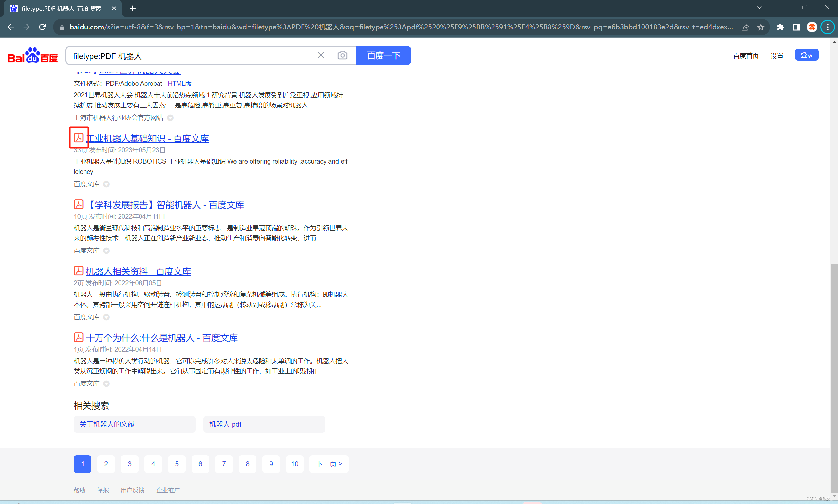Go to results page 4

(x=153, y=464)
